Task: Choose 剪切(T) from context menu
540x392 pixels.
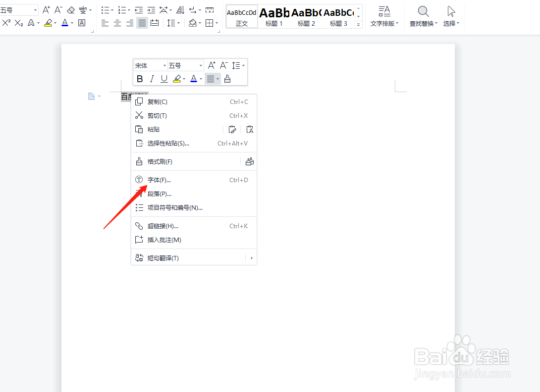Action: pos(194,116)
